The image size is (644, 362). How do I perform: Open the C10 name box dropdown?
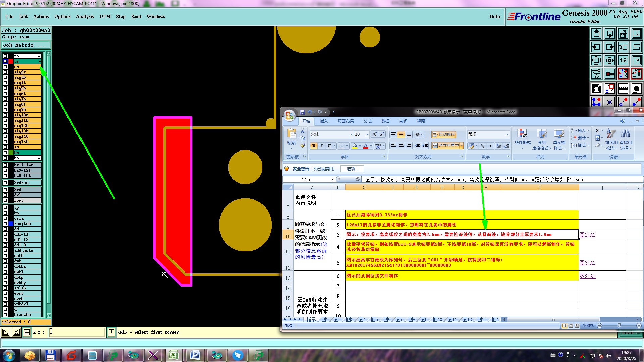click(x=332, y=180)
